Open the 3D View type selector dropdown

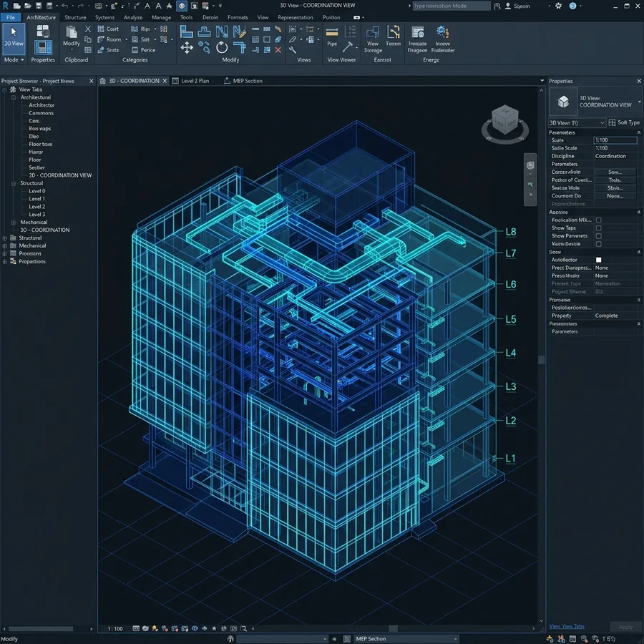(577, 123)
